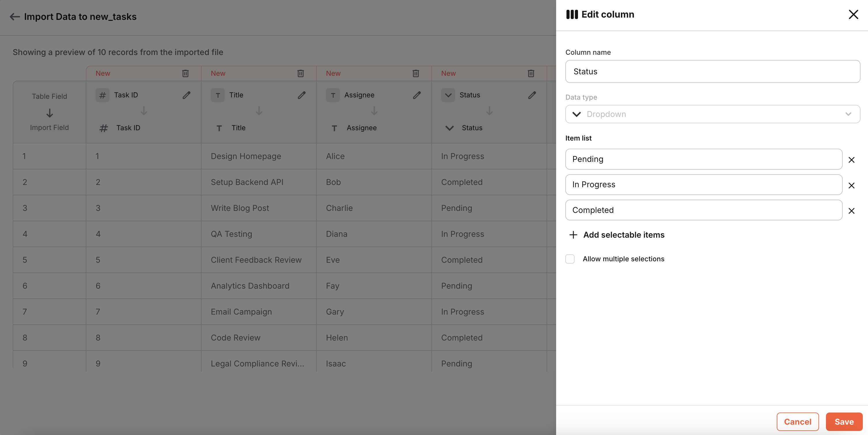The height and width of the screenshot is (435, 868).
Task: Click the Eve assignee cell
Action: click(374, 260)
